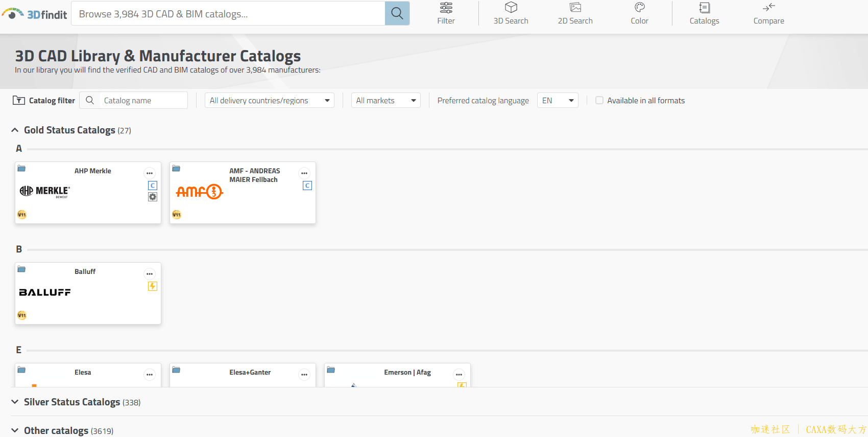Open All delivery countries/regions dropdown

pyautogui.click(x=269, y=101)
